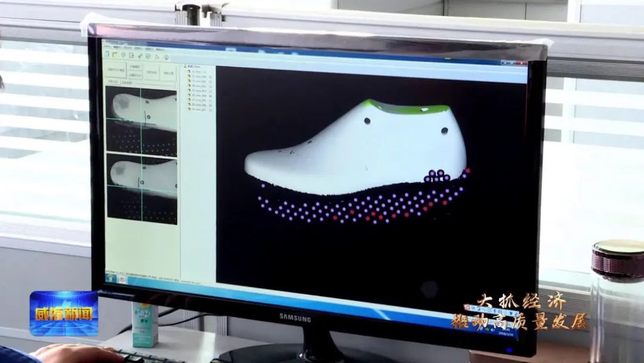Open the Windows Start orb on the taskbar
644x363 pixels.
tap(110, 278)
